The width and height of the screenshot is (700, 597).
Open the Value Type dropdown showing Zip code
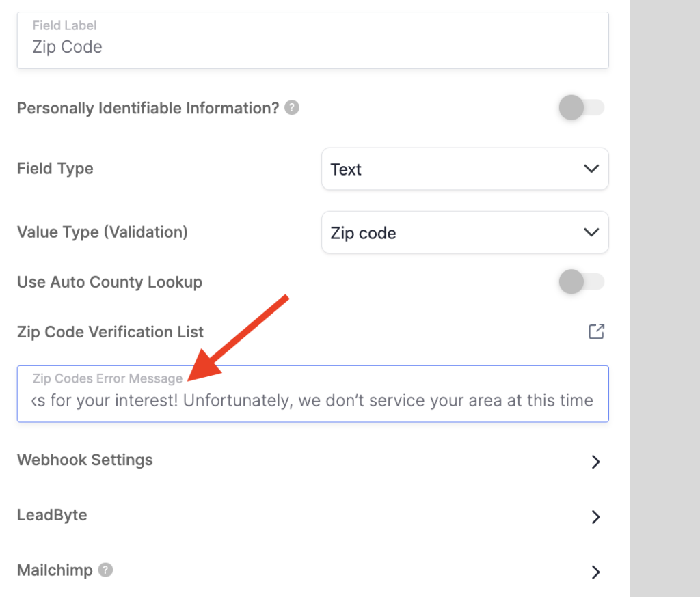pyautogui.click(x=464, y=232)
